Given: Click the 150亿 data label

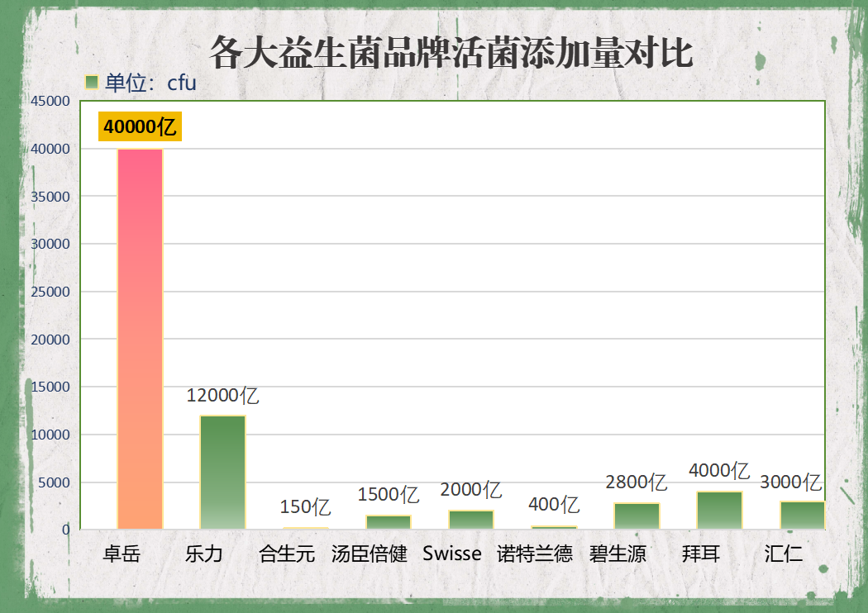Looking at the screenshot, I should tap(305, 506).
